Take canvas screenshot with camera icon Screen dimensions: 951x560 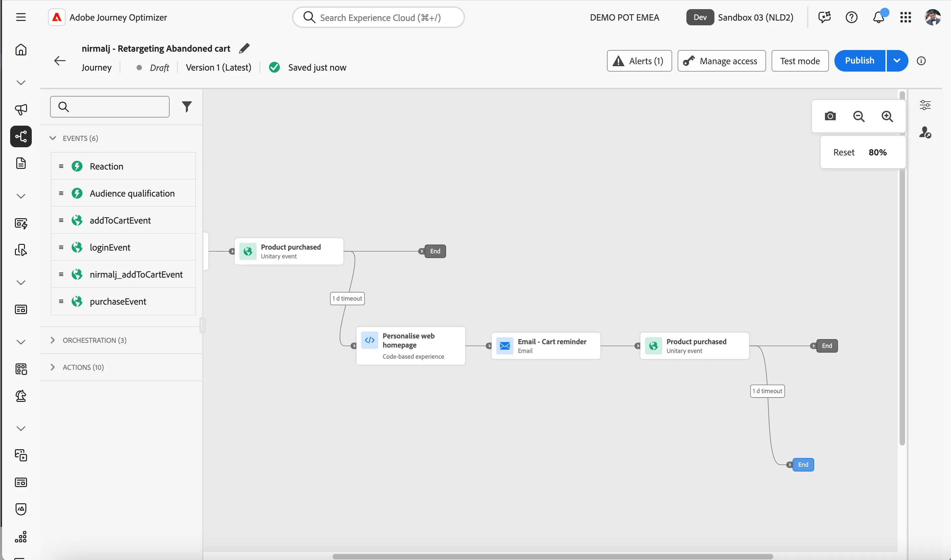[830, 116]
